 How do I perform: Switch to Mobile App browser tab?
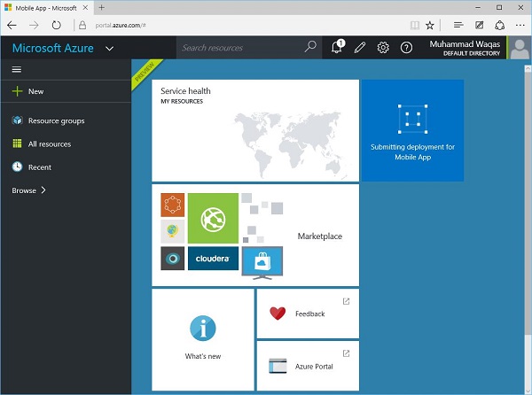click(46, 8)
